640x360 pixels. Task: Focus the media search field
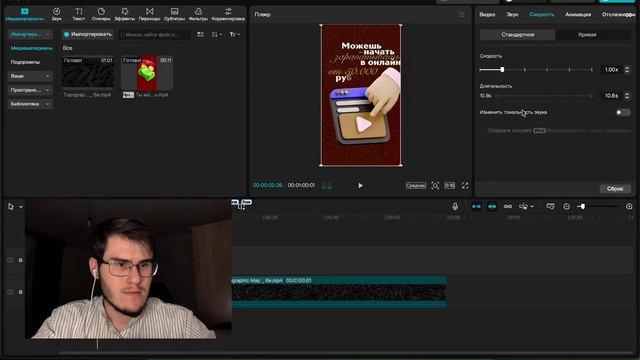pyautogui.click(x=155, y=35)
